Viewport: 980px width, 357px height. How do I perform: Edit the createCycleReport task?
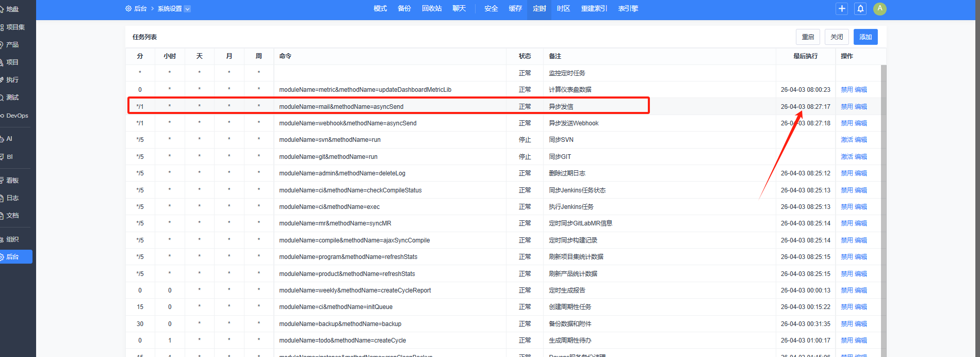tap(861, 290)
